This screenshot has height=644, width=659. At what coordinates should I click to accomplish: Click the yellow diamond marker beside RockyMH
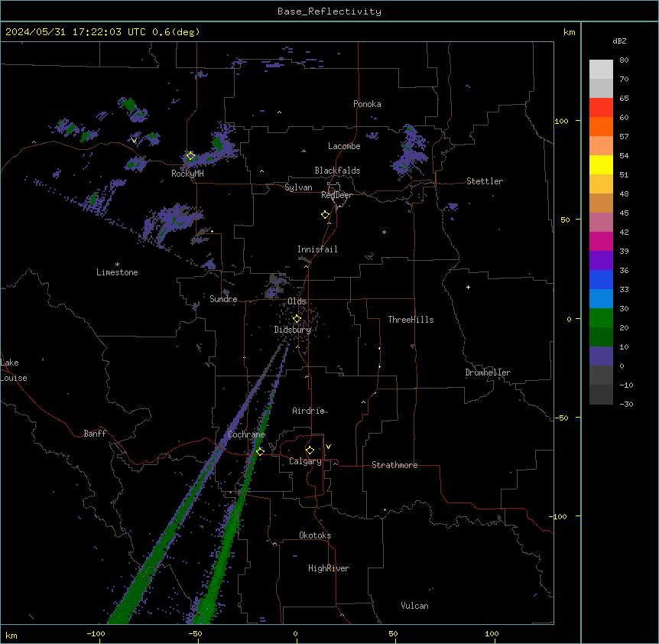190,156
